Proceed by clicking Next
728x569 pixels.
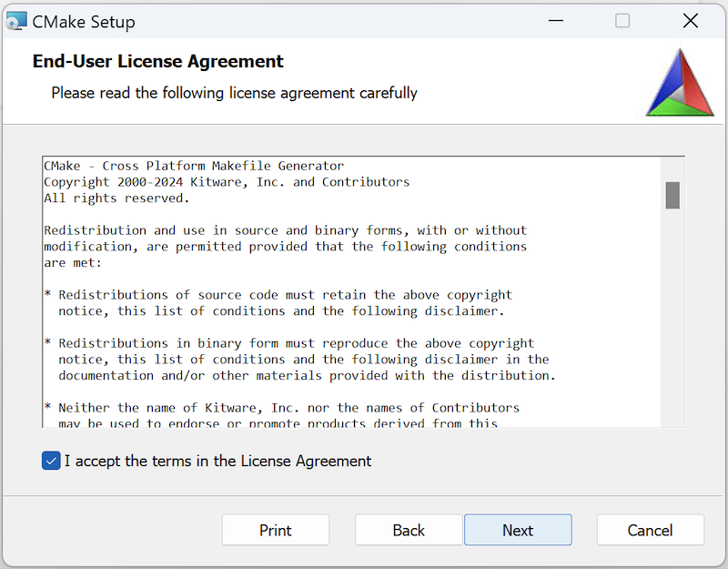pos(518,530)
